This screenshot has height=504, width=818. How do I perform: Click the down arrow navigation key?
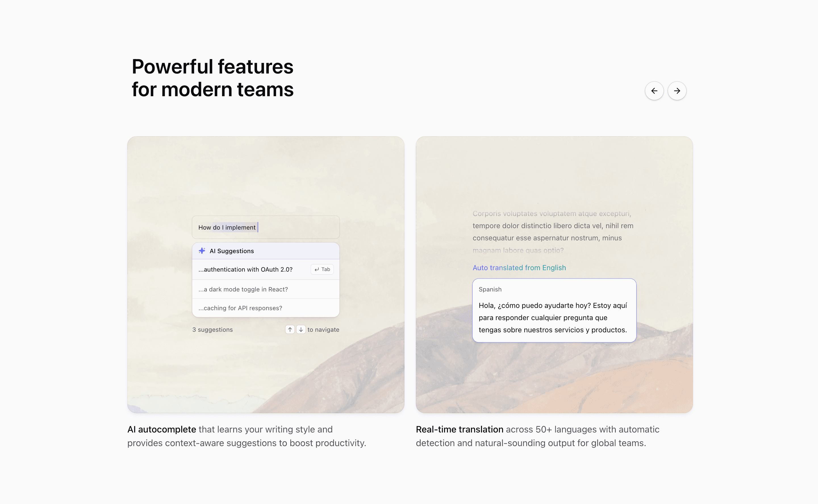(x=301, y=329)
